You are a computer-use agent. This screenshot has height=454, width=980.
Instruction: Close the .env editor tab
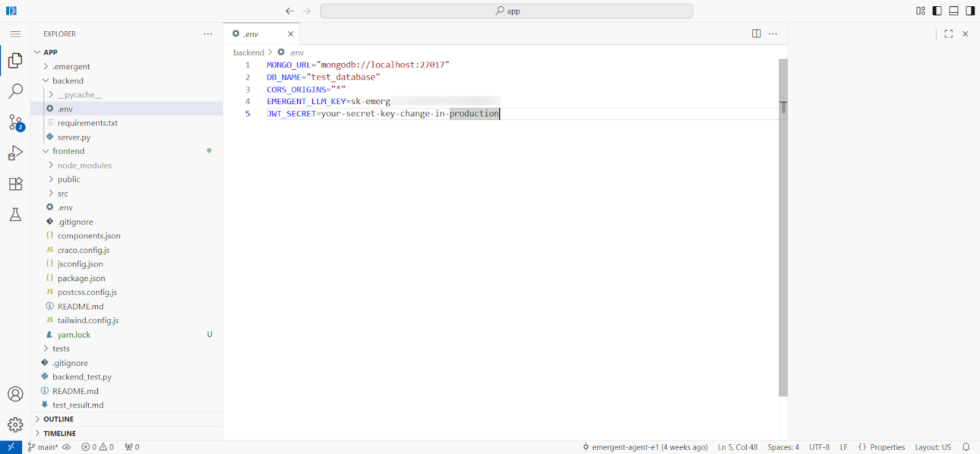coord(290,34)
